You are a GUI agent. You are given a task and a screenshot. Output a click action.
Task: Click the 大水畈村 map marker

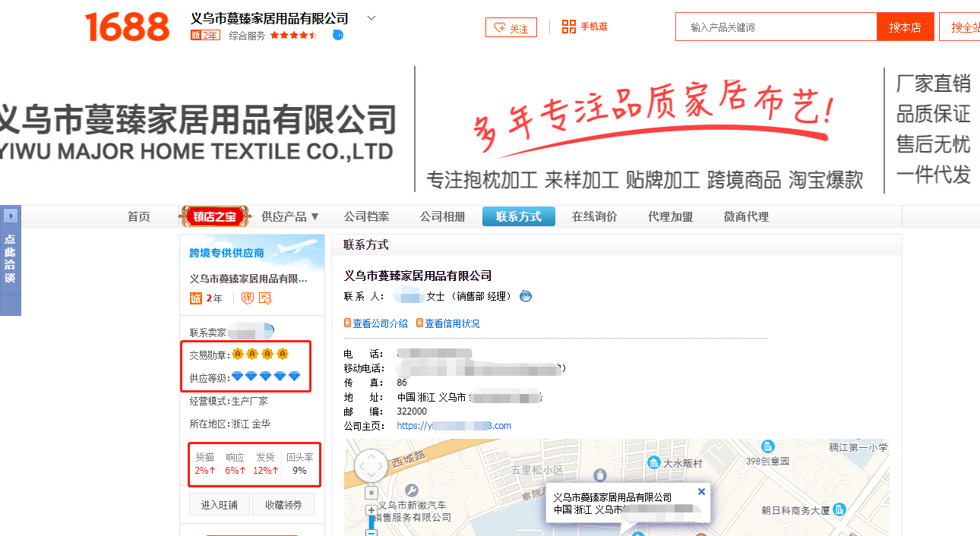[x=653, y=462]
